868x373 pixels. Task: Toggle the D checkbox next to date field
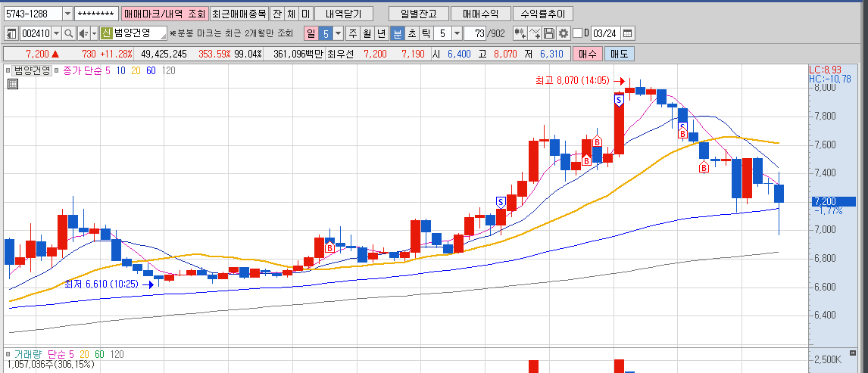(x=577, y=34)
